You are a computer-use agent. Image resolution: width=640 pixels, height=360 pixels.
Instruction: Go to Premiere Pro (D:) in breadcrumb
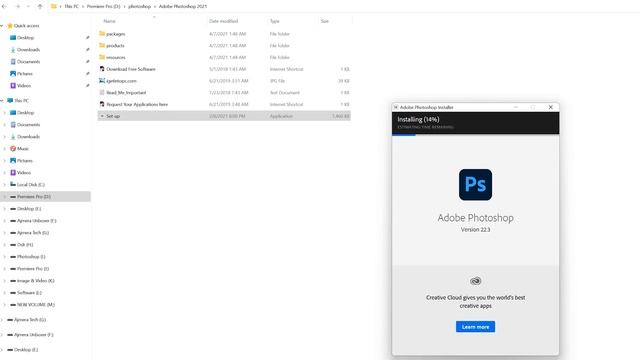click(x=104, y=6)
